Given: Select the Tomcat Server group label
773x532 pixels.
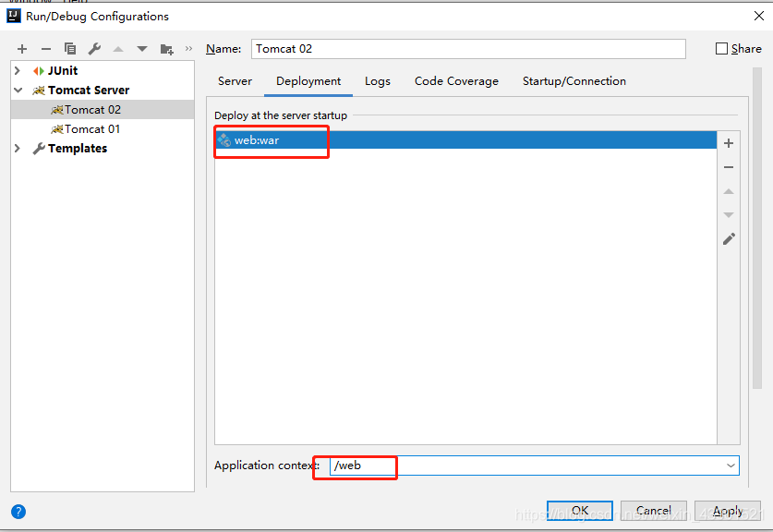Looking at the screenshot, I should tap(89, 91).
